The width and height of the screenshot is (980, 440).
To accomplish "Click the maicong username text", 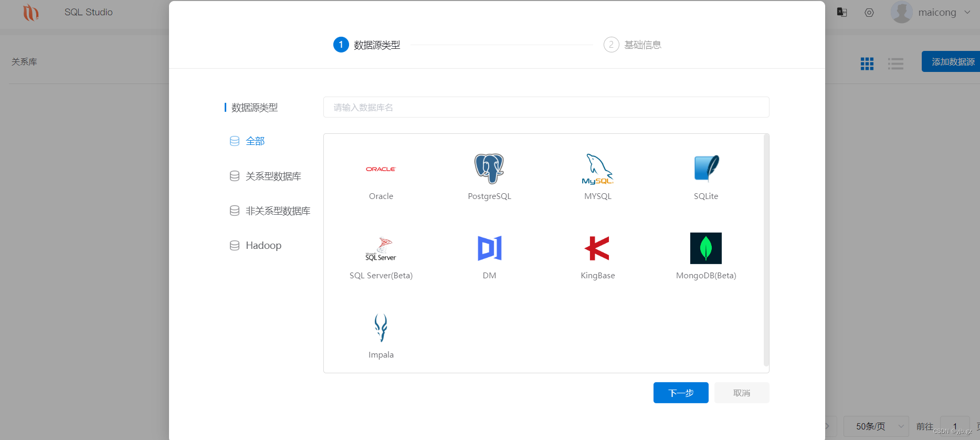I will pos(937,13).
